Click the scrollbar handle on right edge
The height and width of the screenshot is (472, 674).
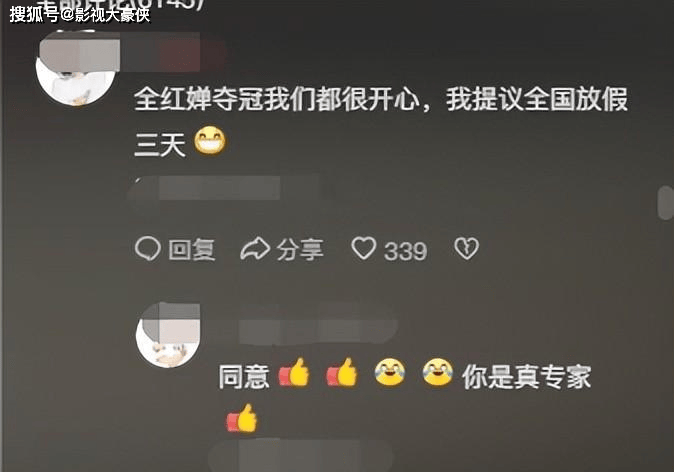[665, 203]
